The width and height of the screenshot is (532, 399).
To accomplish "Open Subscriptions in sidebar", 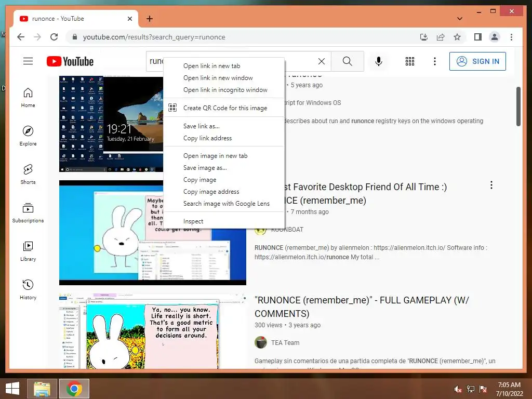I will (x=28, y=212).
